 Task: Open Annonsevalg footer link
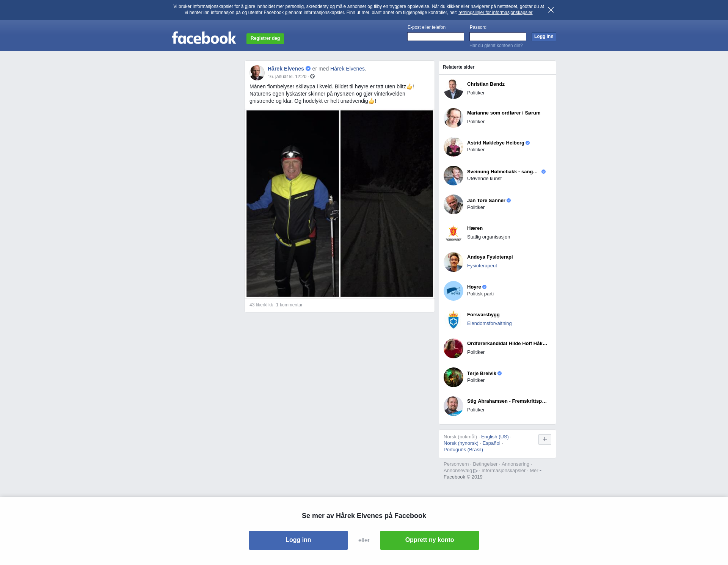(458, 471)
